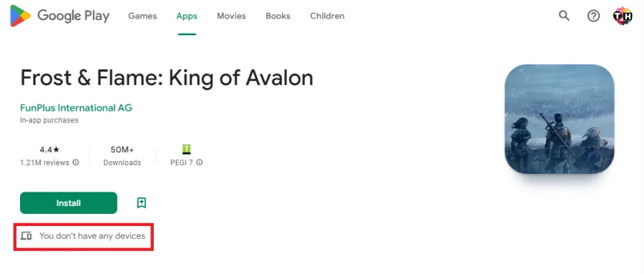This screenshot has height=274, width=644.
Task: Add to wishlist with the bookmark icon
Action: click(x=141, y=203)
